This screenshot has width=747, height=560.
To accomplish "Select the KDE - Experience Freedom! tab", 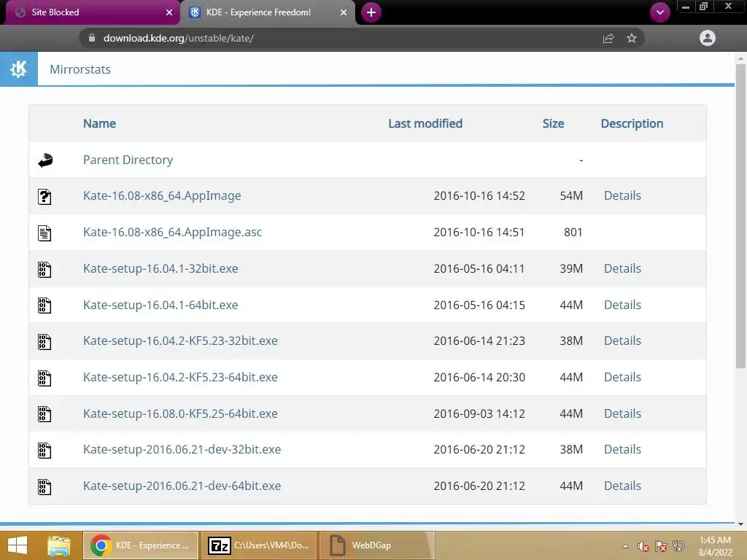I will tap(267, 12).
